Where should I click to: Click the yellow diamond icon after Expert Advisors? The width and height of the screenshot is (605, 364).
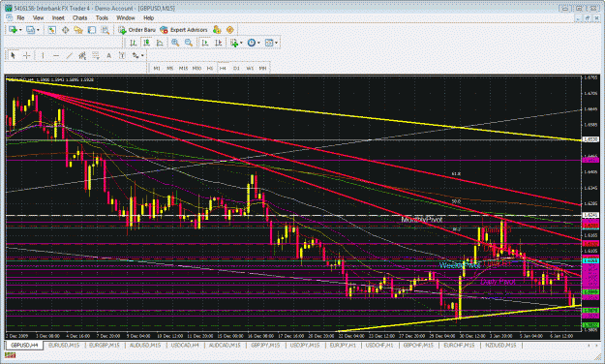coord(230,30)
